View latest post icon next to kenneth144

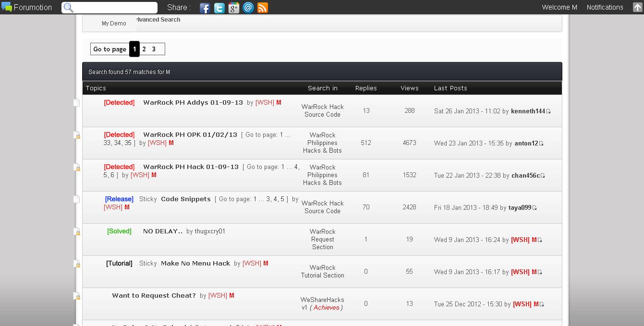(548, 111)
